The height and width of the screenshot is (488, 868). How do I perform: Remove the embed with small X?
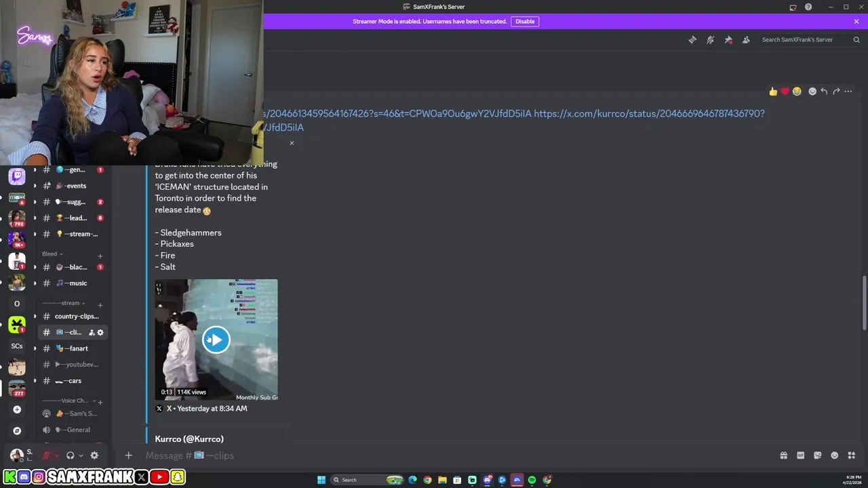pos(292,143)
